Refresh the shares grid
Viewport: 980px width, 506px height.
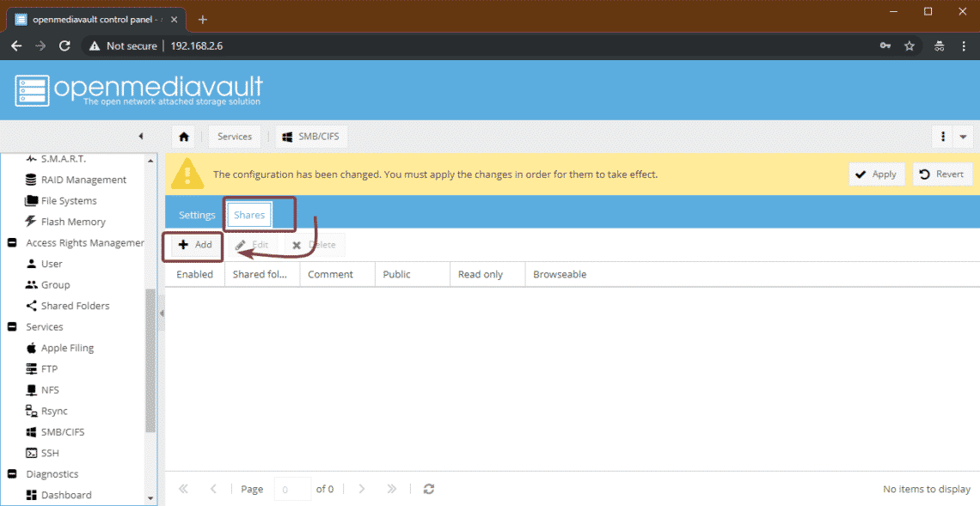[429, 489]
